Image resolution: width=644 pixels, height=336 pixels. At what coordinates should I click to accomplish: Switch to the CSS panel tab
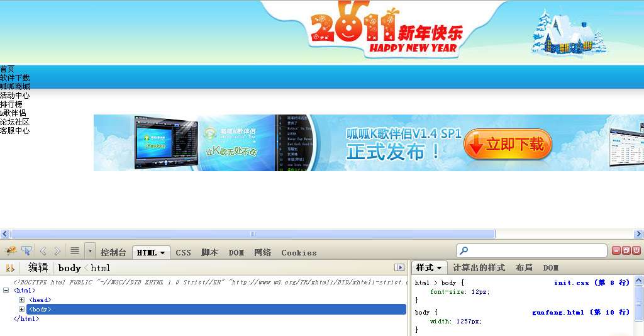(x=183, y=252)
